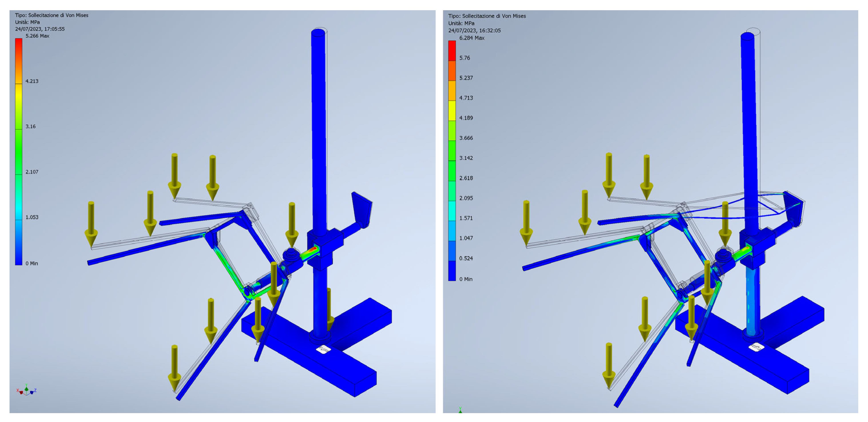Screen dimensions: 868x422
Task: Click the left color bar gradient legend
Action: coord(18,152)
